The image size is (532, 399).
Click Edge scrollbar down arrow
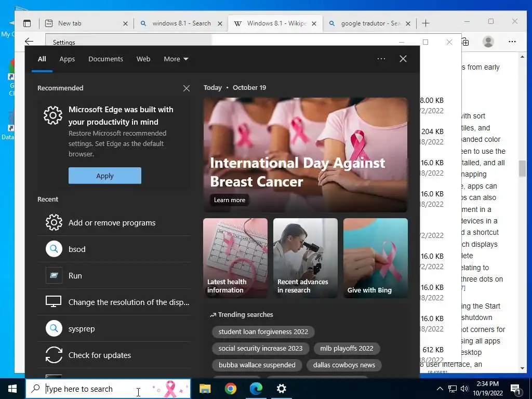coord(522,368)
